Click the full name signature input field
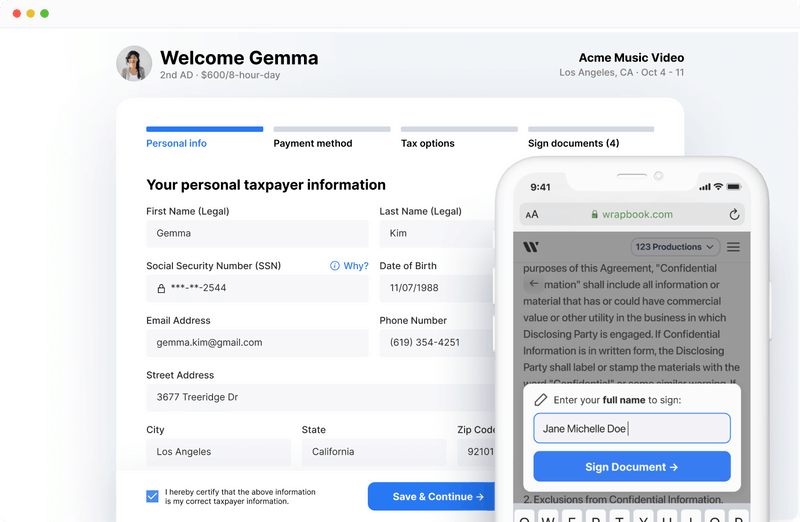 [631, 428]
